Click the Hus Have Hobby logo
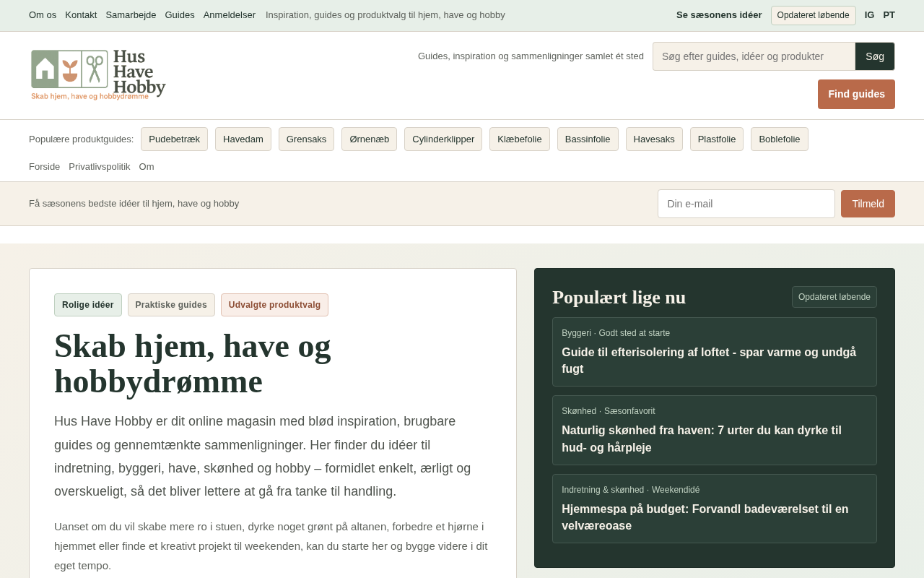This screenshot has height=578, width=924. (98, 75)
